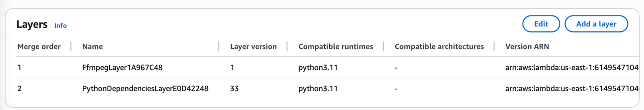
Task: Click the Layers panel heading
Action: (32, 24)
